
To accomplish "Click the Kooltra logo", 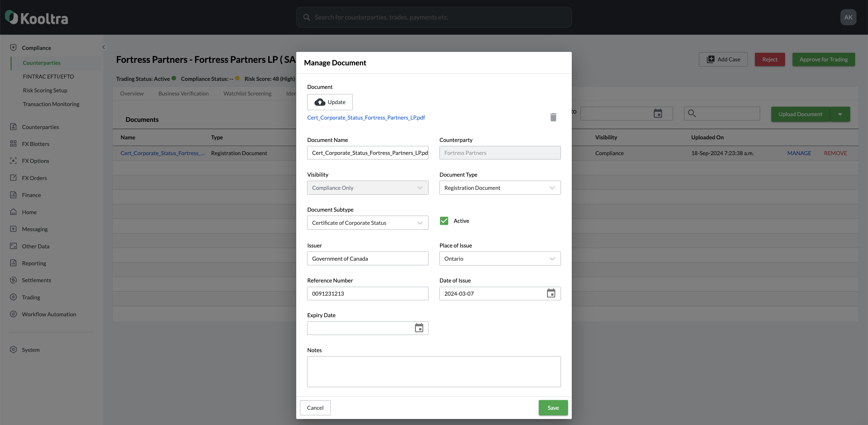I will coord(36,17).
